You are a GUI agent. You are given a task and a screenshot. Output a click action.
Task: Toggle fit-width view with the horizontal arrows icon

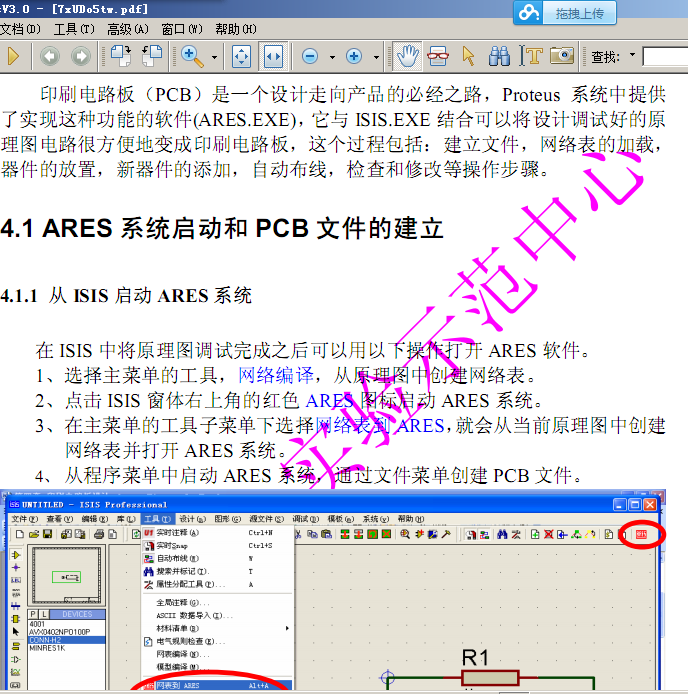click(x=273, y=57)
